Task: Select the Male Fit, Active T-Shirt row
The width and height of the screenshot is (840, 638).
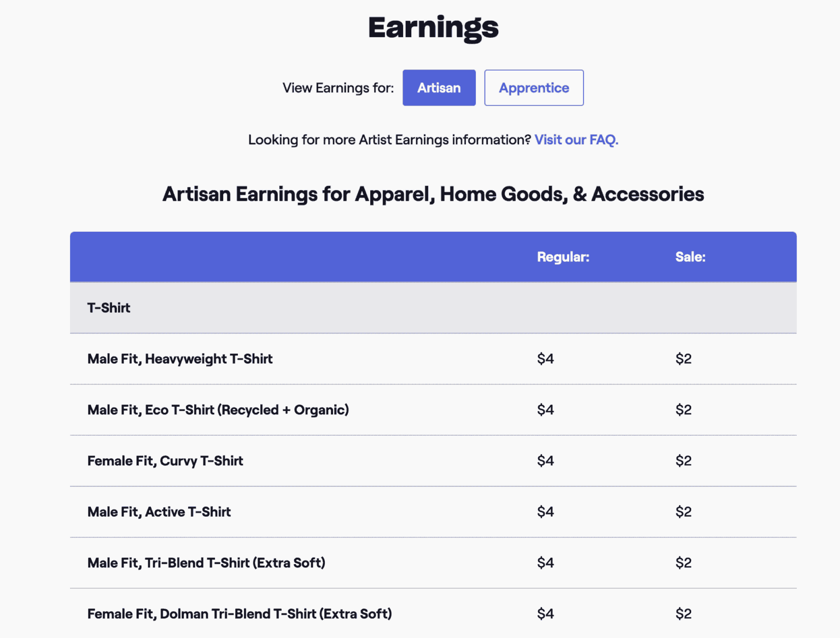Action: pos(159,512)
